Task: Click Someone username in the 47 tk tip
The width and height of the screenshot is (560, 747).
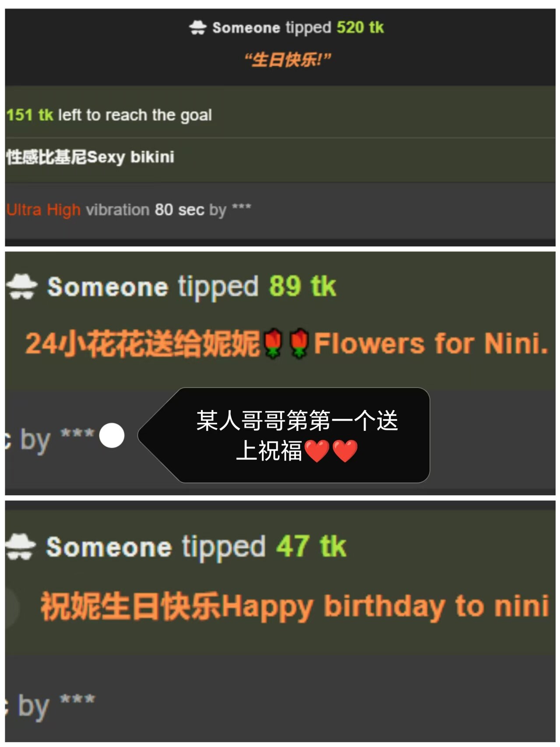Action: (x=109, y=547)
